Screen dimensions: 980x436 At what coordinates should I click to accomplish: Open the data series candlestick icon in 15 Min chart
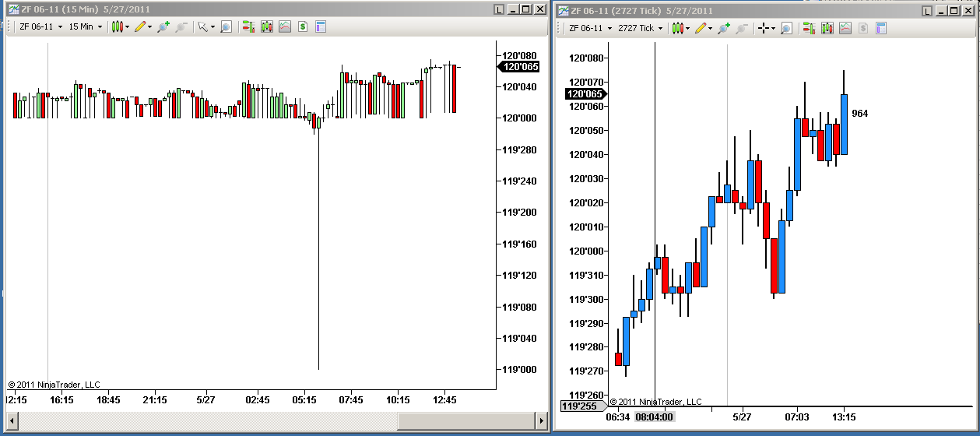[267, 26]
